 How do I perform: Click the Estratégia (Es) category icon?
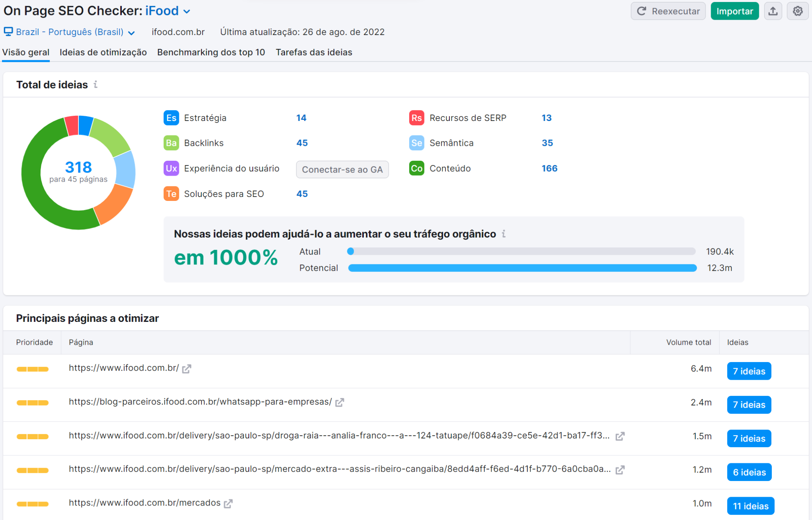171,118
